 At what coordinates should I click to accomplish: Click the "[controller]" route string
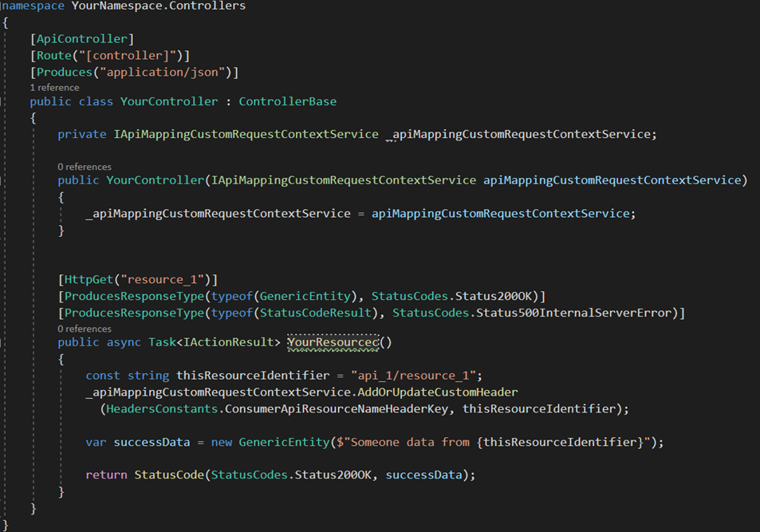click(127, 56)
